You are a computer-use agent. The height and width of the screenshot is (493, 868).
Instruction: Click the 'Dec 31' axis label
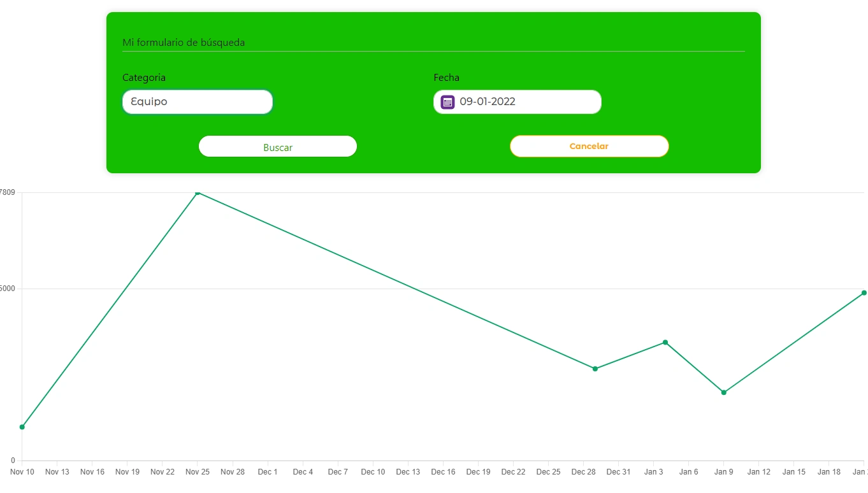click(x=618, y=472)
